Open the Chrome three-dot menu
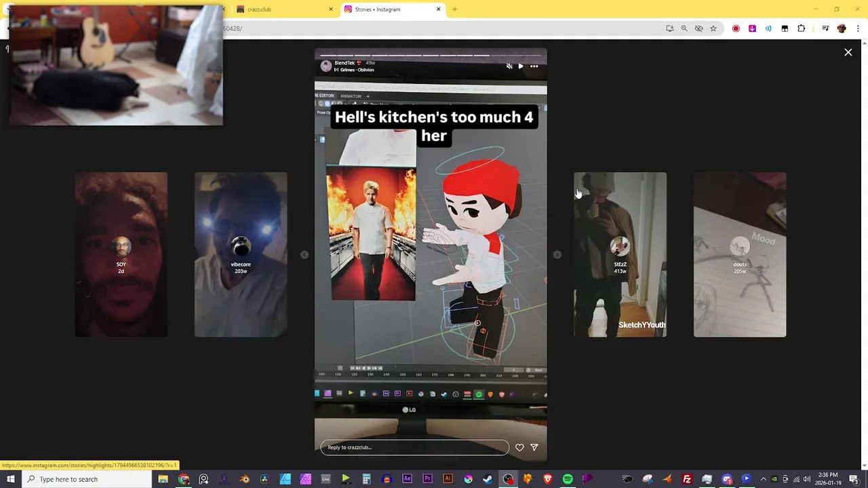 pos(858,28)
